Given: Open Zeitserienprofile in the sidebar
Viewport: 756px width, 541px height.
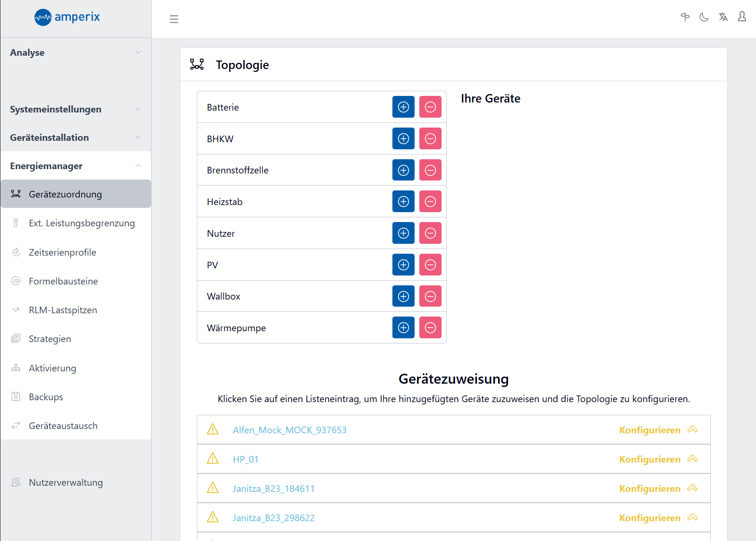Looking at the screenshot, I should (62, 252).
